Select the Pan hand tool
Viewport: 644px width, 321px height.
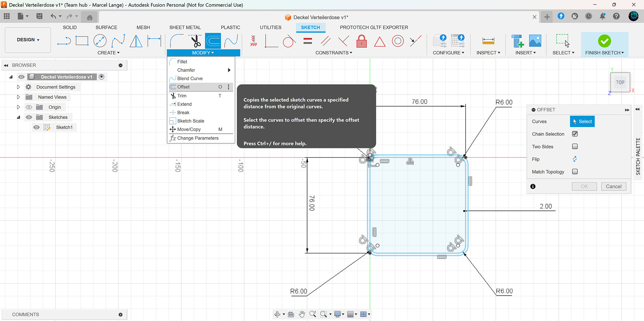pyautogui.click(x=302, y=314)
